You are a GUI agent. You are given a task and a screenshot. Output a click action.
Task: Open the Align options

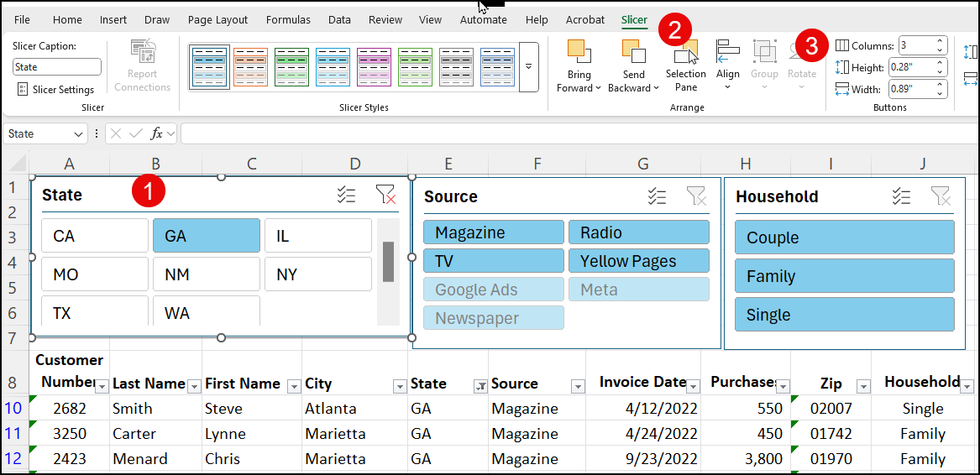click(x=727, y=65)
